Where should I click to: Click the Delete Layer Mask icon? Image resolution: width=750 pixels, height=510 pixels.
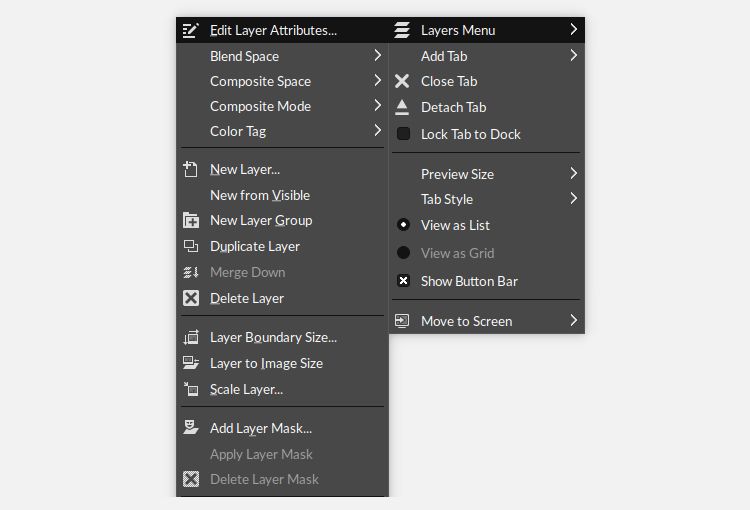(x=191, y=479)
